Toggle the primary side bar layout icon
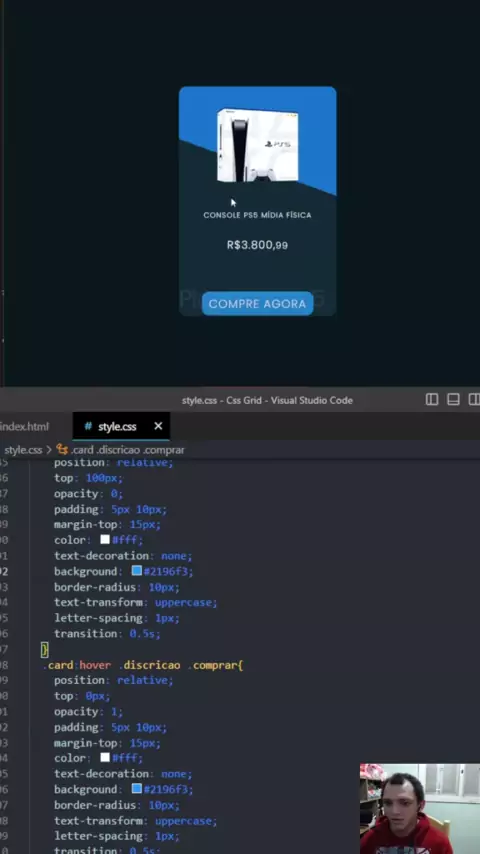This screenshot has width=480, height=854. coord(432,400)
